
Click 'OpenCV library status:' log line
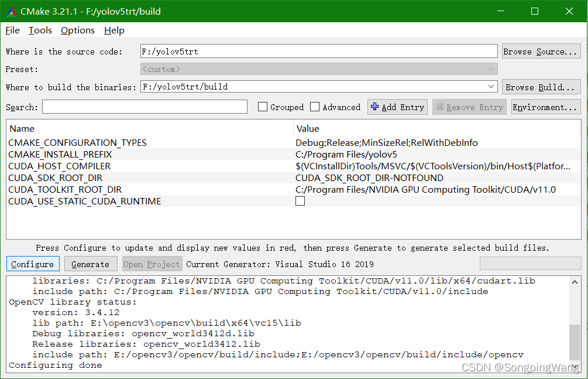pos(73,302)
